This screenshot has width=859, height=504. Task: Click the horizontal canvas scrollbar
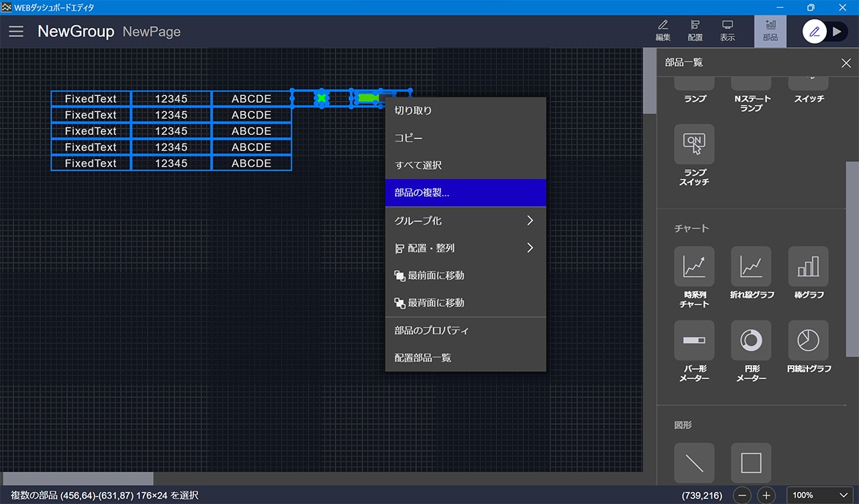point(78,478)
